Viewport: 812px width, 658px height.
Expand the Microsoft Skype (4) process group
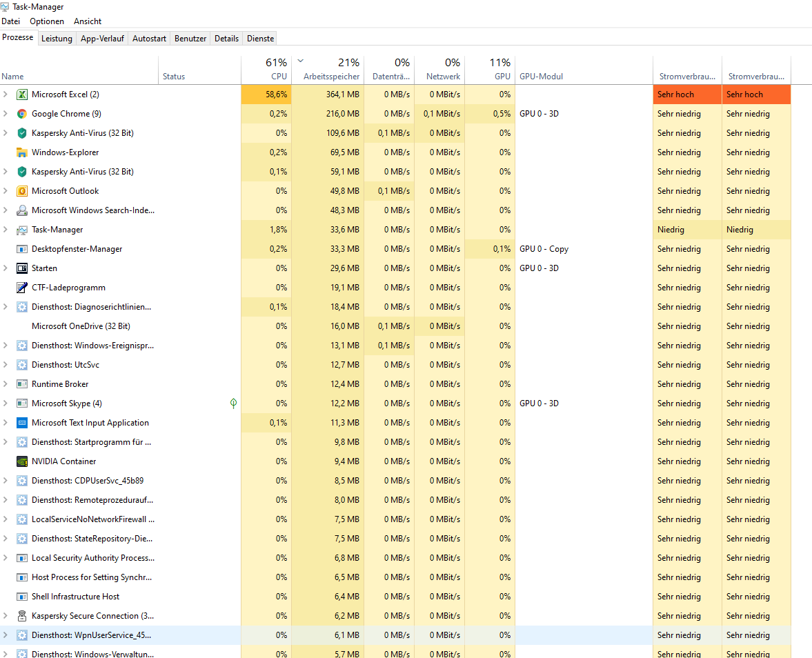(x=6, y=403)
